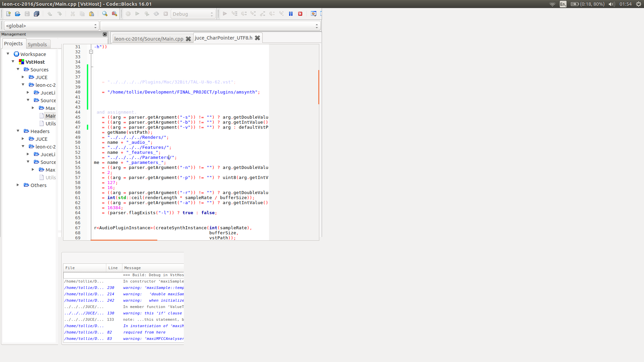Image resolution: width=644 pixels, height=362 pixels.
Task: Stop debugger with red X icon
Action: coord(300,14)
